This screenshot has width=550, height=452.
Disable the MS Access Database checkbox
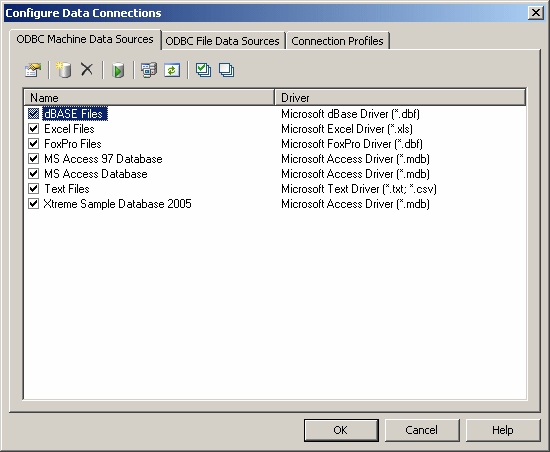pos(33,174)
